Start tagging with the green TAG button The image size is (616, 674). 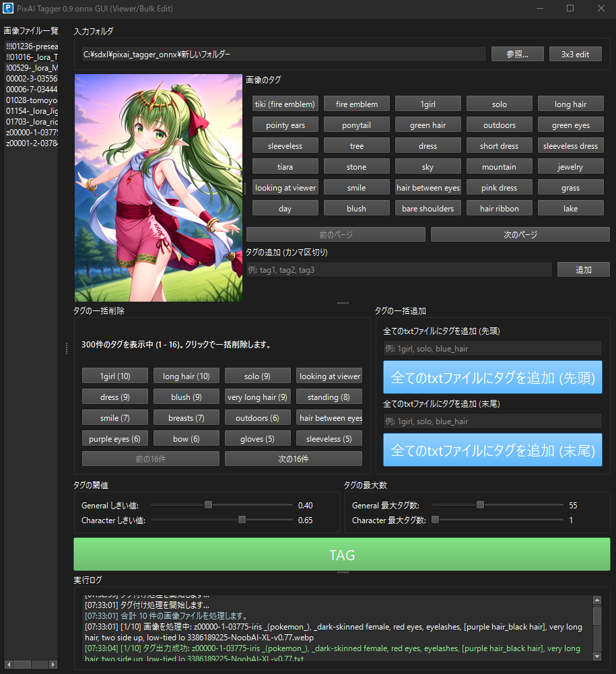pyautogui.click(x=342, y=555)
